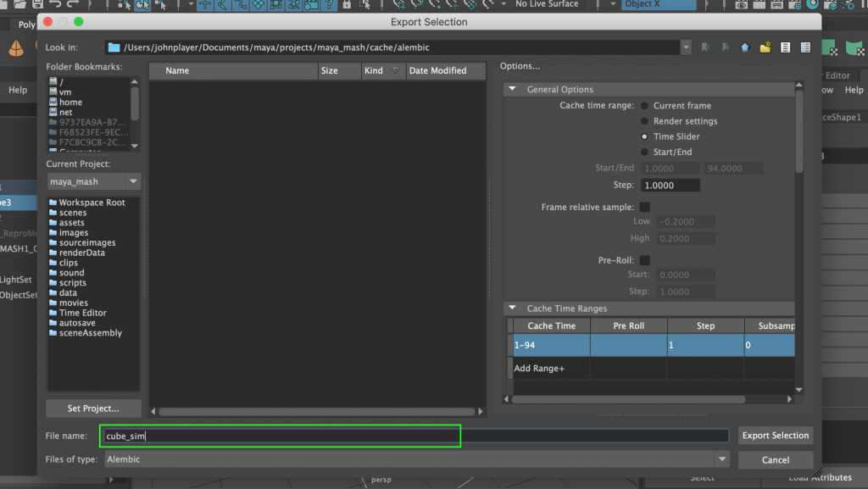Enable the Snap to Grids magnet icon

[x=204, y=5]
